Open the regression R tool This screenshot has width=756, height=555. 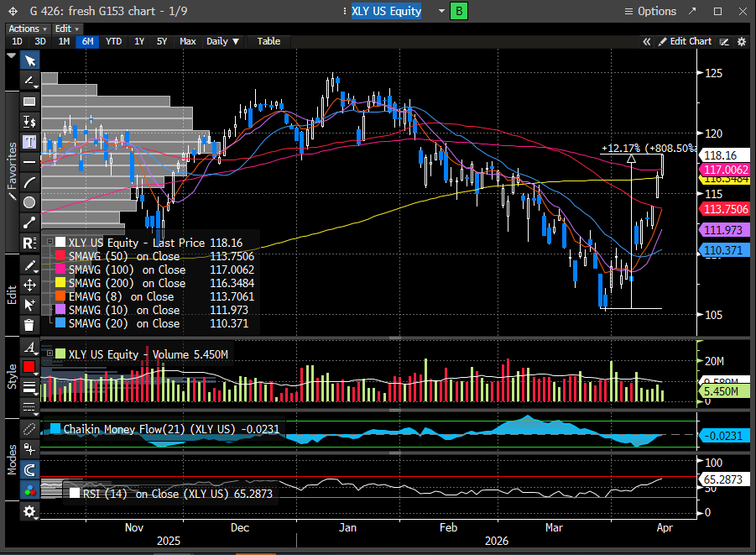(29, 243)
